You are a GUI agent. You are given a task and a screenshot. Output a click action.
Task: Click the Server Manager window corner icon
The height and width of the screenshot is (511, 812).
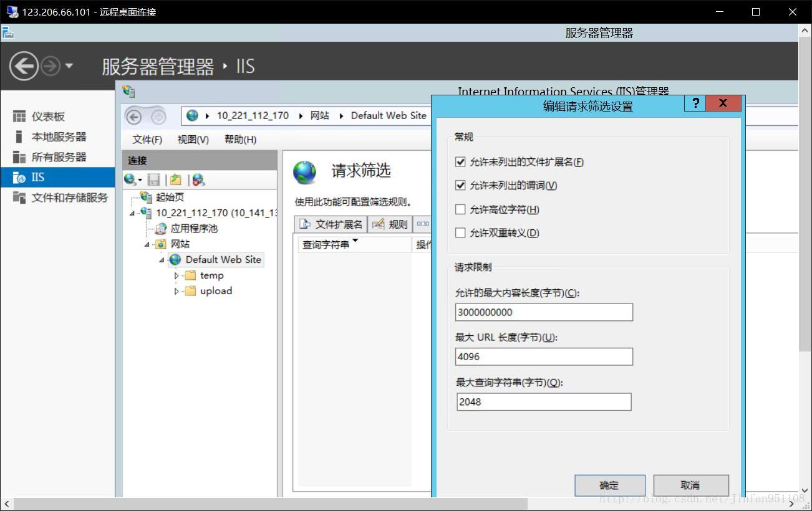[x=7, y=32]
